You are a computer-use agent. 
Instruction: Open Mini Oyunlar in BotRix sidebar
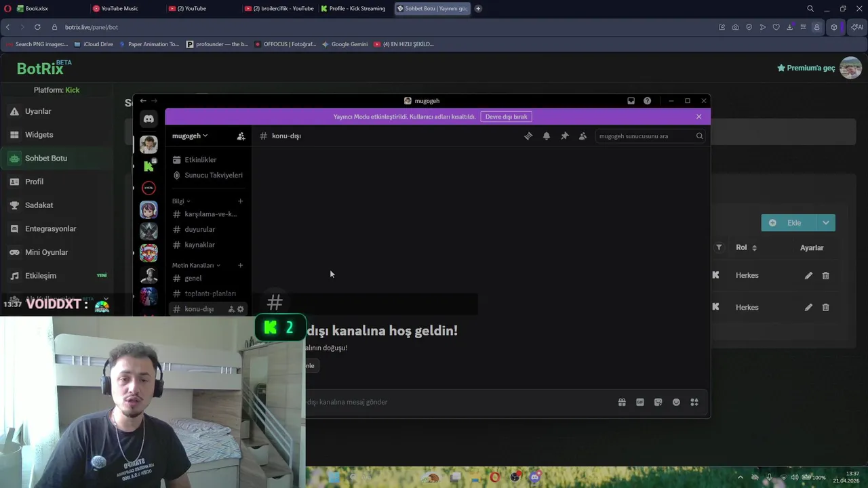coord(56,252)
